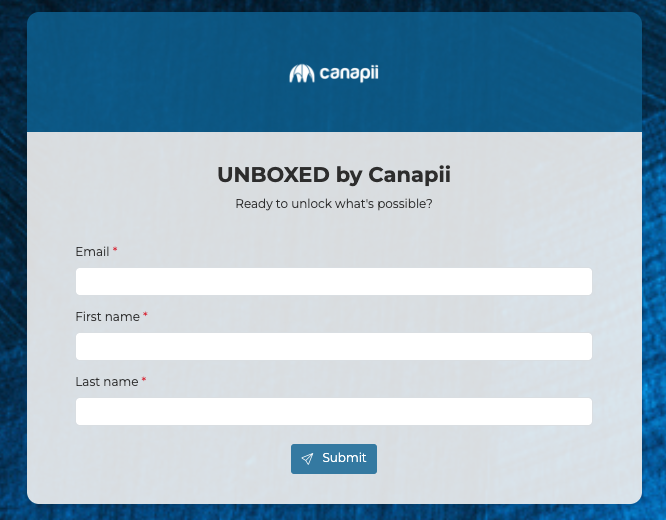Click the red asterisk beside Last name
The image size is (666, 520).
coord(143,380)
